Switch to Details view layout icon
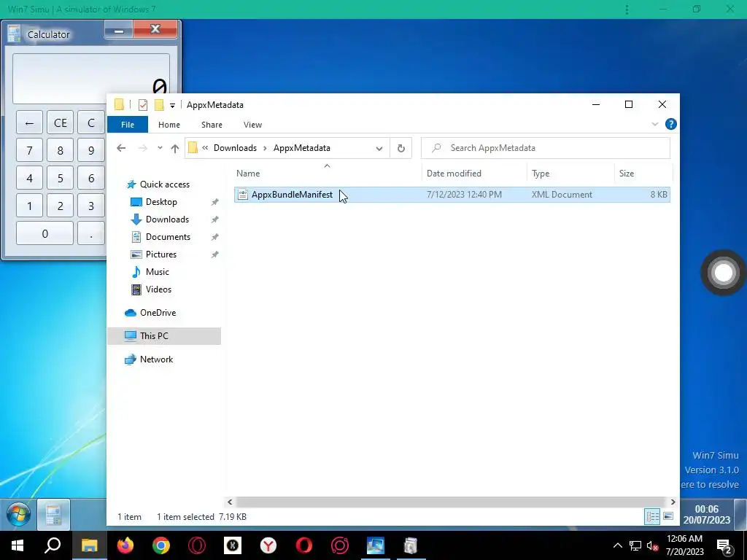 pos(652,516)
